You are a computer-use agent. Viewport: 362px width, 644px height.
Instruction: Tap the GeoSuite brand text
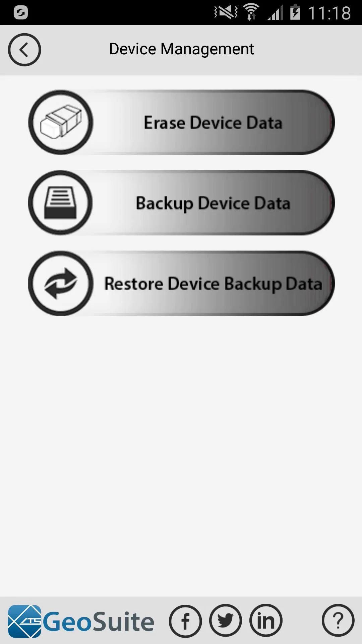pos(99,622)
